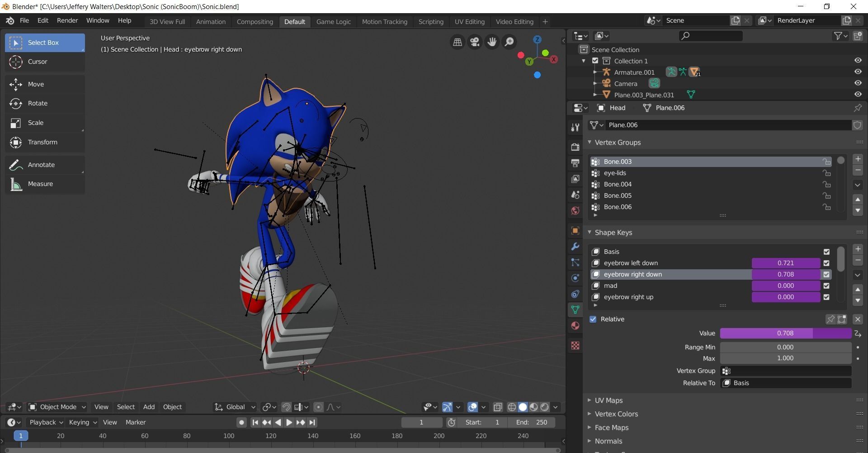Mute the mad shape key checkbox

point(826,286)
